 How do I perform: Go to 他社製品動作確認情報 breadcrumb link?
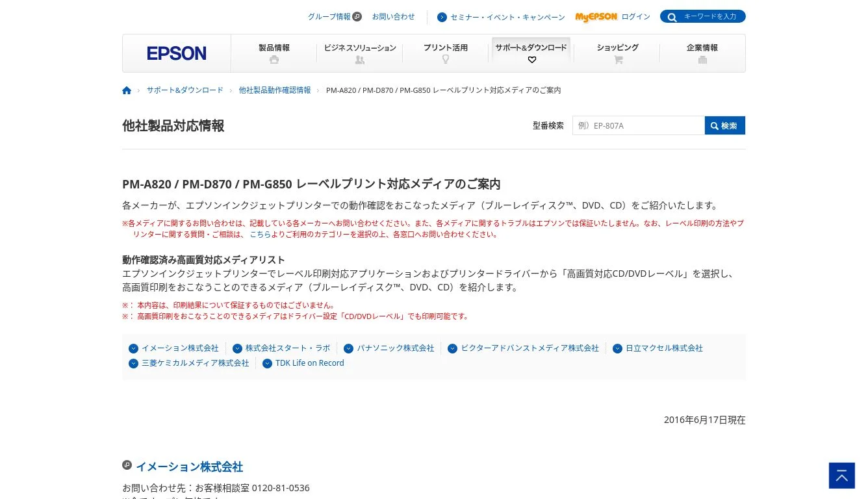[275, 90]
